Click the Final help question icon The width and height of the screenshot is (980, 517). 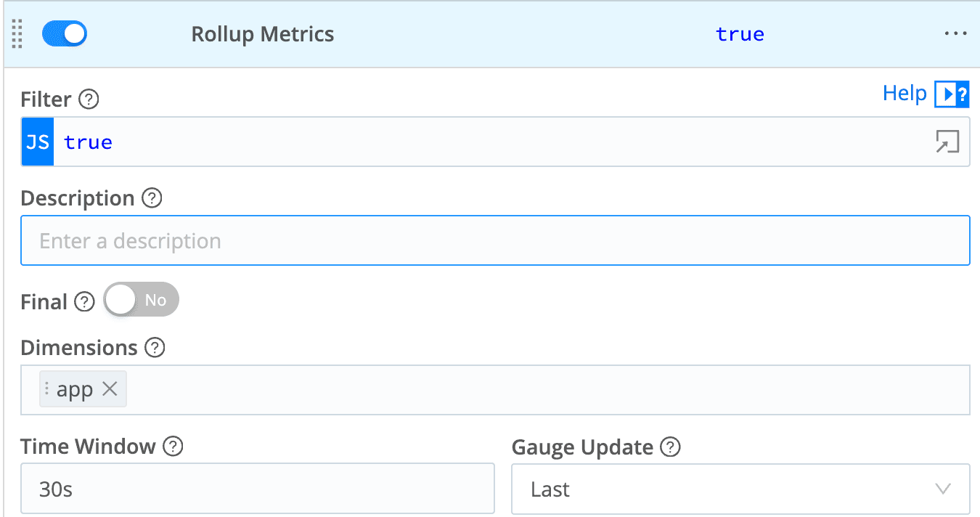(x=85, y=302)
